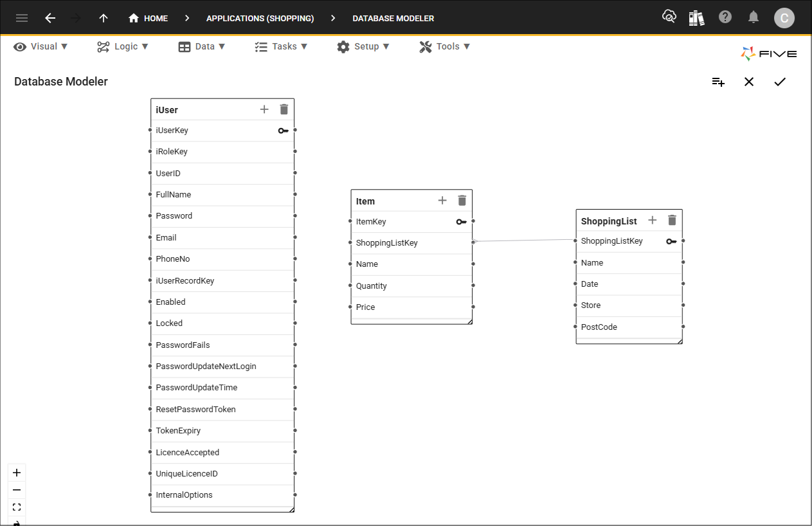Select the Quantity field in Item table
This screenshot has height=526, width=812.
click(370, 286)
